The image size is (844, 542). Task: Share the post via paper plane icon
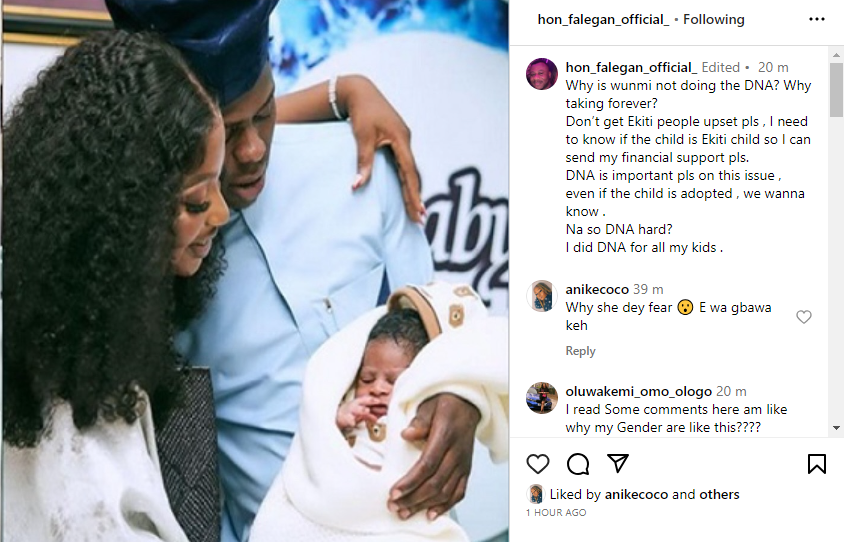coord(617,463)
